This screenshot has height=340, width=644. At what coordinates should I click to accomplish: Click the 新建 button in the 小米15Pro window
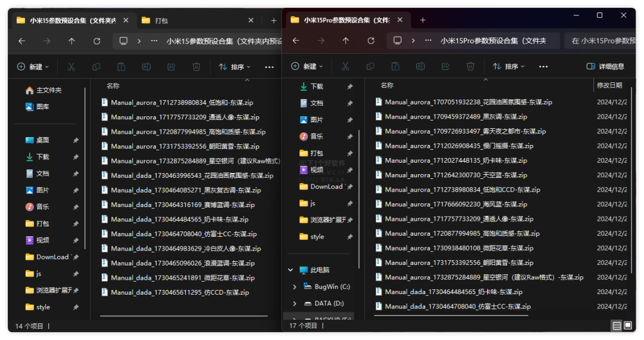coord(306,66)
